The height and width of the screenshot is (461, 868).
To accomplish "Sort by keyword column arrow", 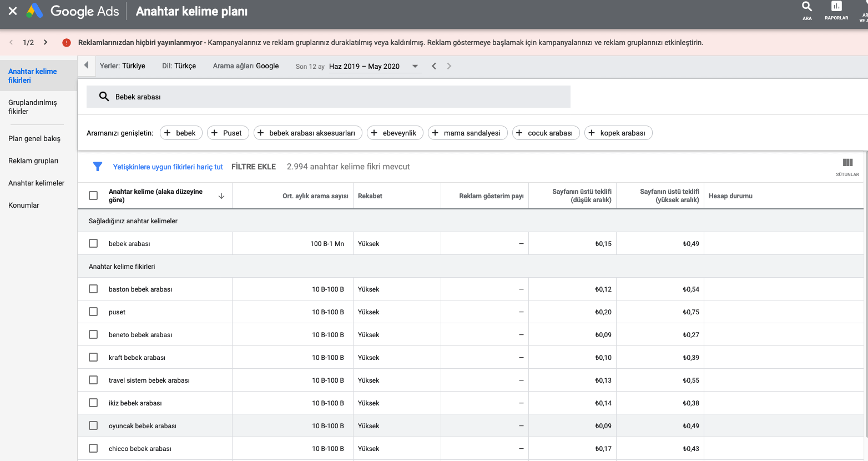I will tap(221, 196).
